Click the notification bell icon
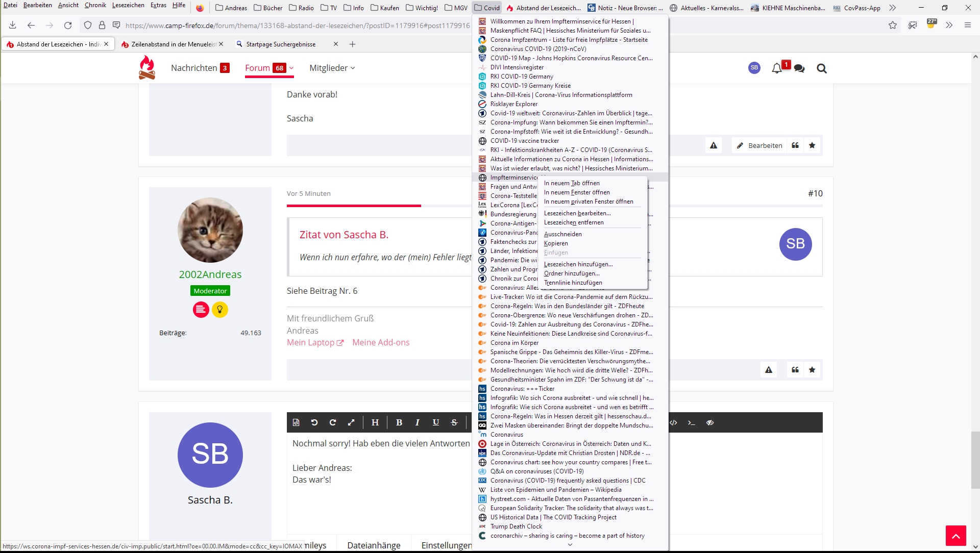 [776, 68]
